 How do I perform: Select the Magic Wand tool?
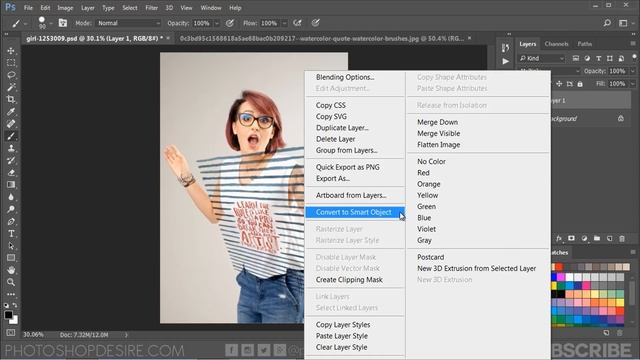[x=11, y=87]
